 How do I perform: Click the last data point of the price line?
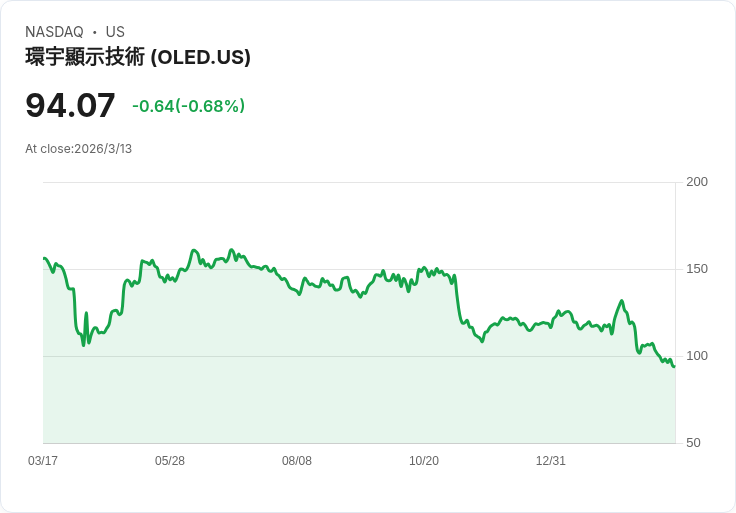pyautogui.click(x=674, y=366)
